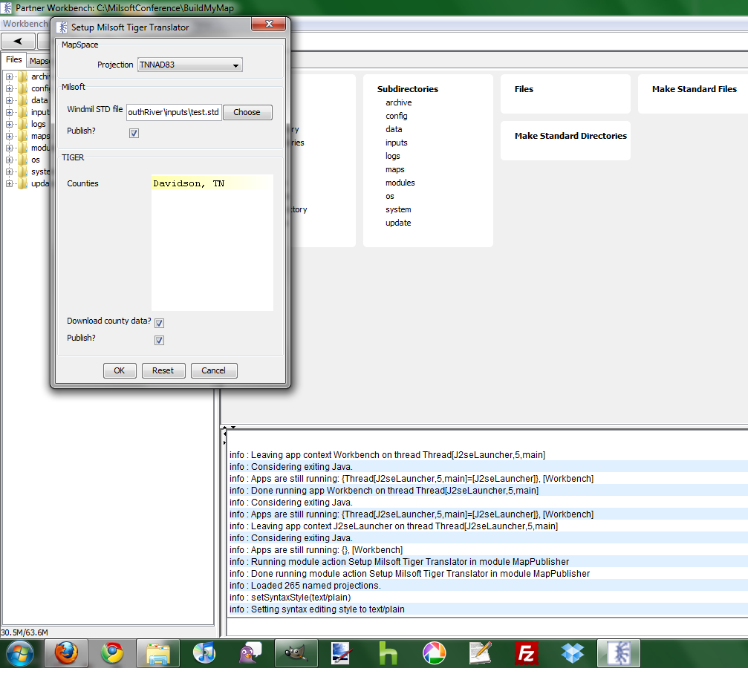Open the modules subdirectory link

tap(400, 183)
